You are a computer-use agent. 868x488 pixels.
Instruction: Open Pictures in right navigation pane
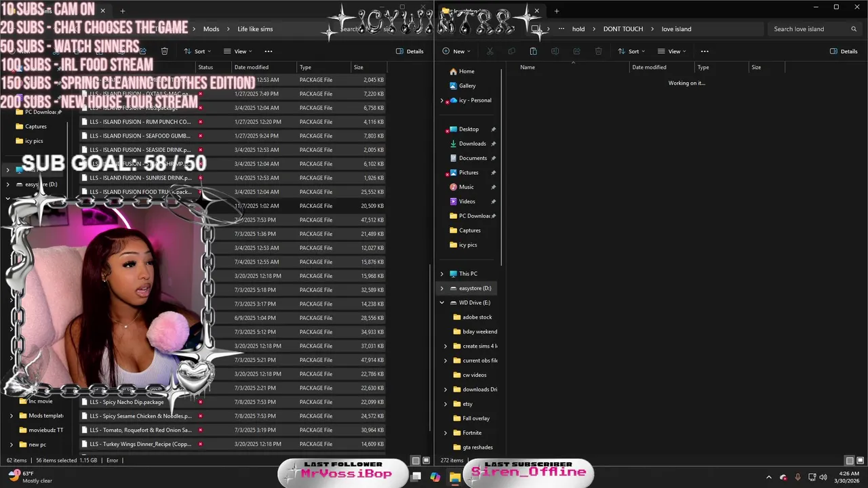(469, 173)
